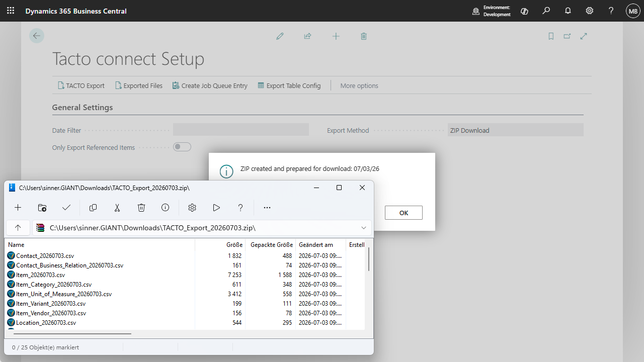Click the expand page arrows icon

click(x=584, y=36)
